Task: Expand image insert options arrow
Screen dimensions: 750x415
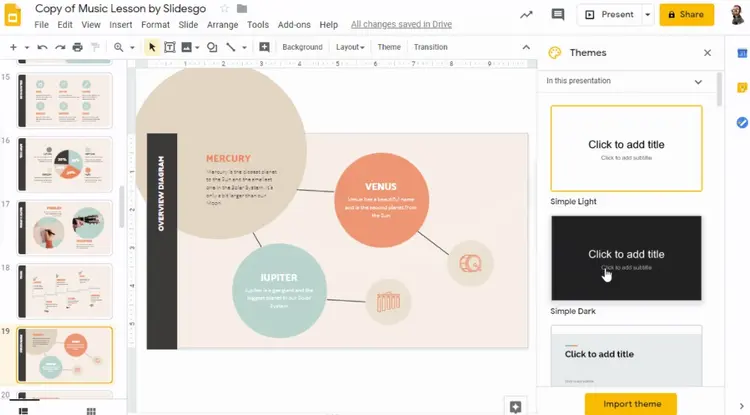Action: 197,47
